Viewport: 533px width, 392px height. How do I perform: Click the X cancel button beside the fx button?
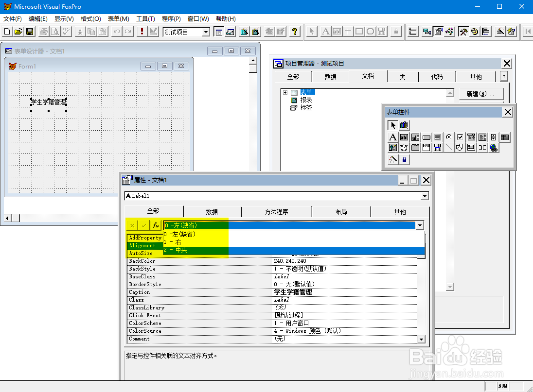[132, 225]
